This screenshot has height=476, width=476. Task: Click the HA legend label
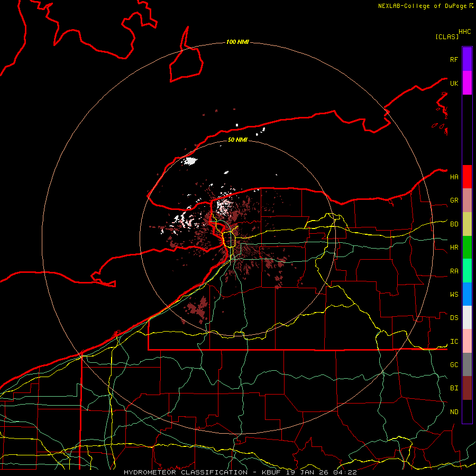tap(454, 177)
